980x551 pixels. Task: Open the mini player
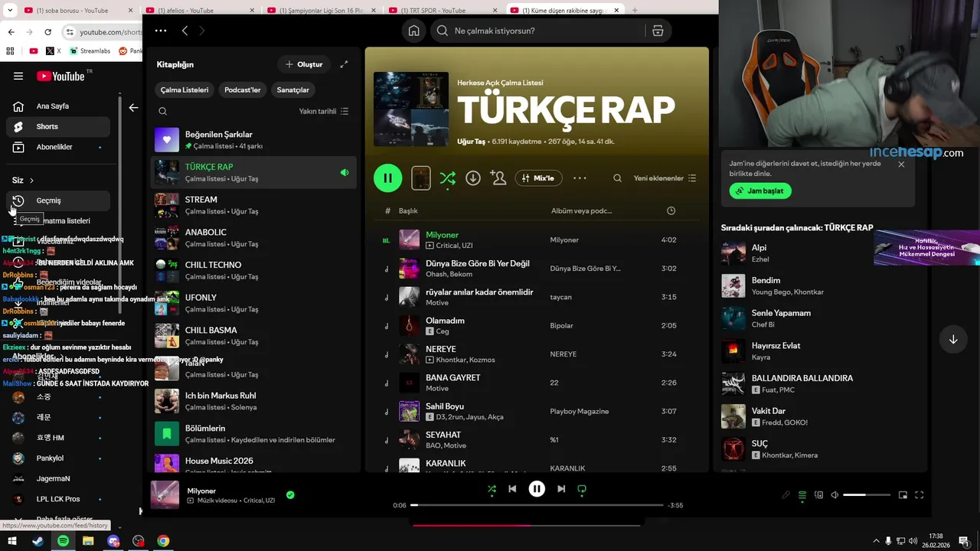tap(903, 495)
